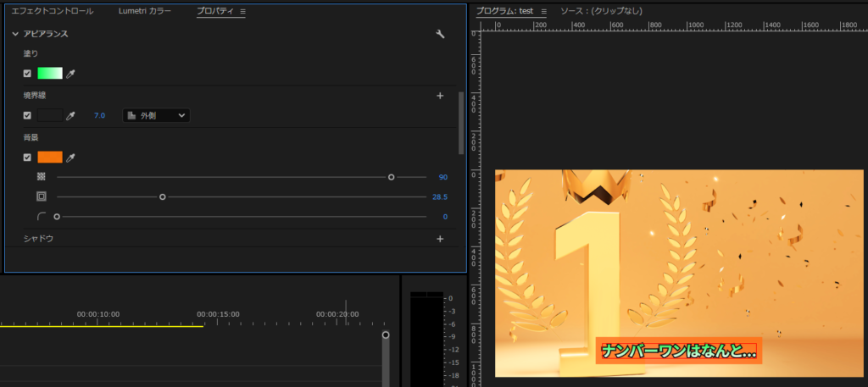This screenshot has height=387, width=868.
Task: Click the background size square icon
Action: coord(41,196)
